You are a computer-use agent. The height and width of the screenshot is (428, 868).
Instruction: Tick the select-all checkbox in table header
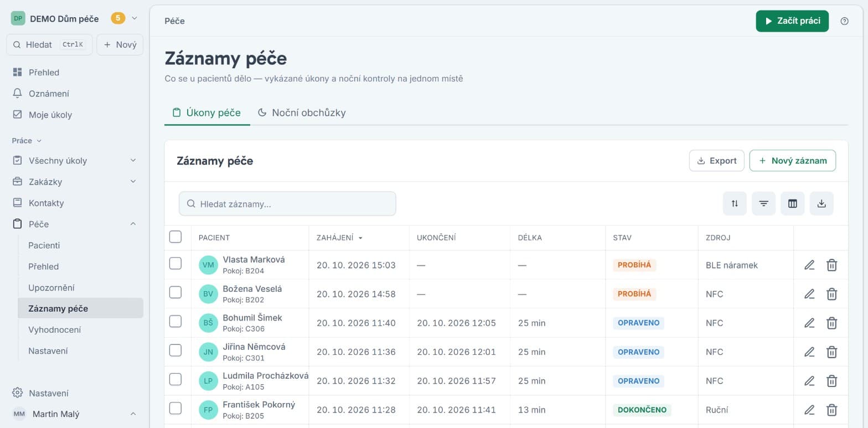click(175, 237)
